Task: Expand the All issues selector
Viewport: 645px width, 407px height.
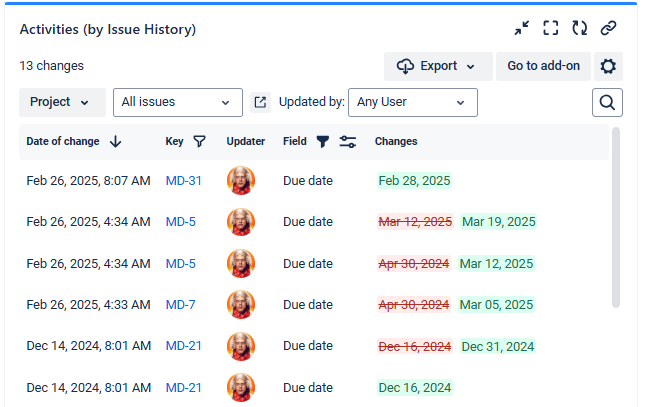Action: point(178,102)
